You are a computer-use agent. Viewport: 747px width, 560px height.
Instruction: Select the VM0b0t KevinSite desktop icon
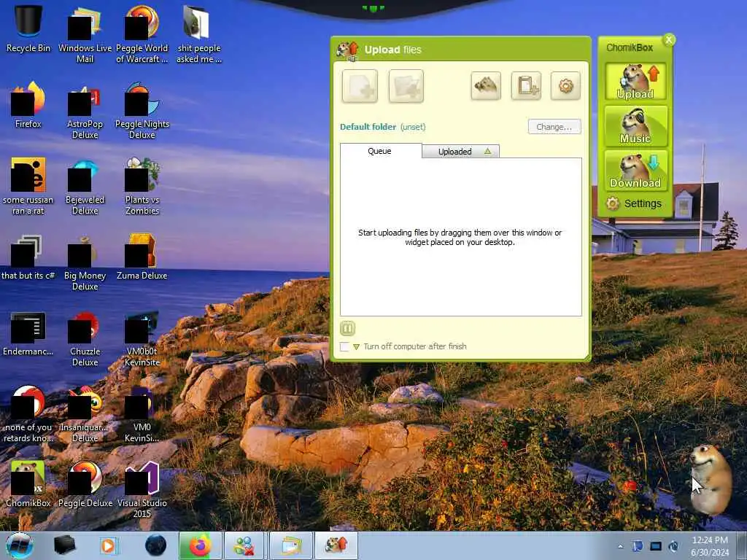[142, 338]
